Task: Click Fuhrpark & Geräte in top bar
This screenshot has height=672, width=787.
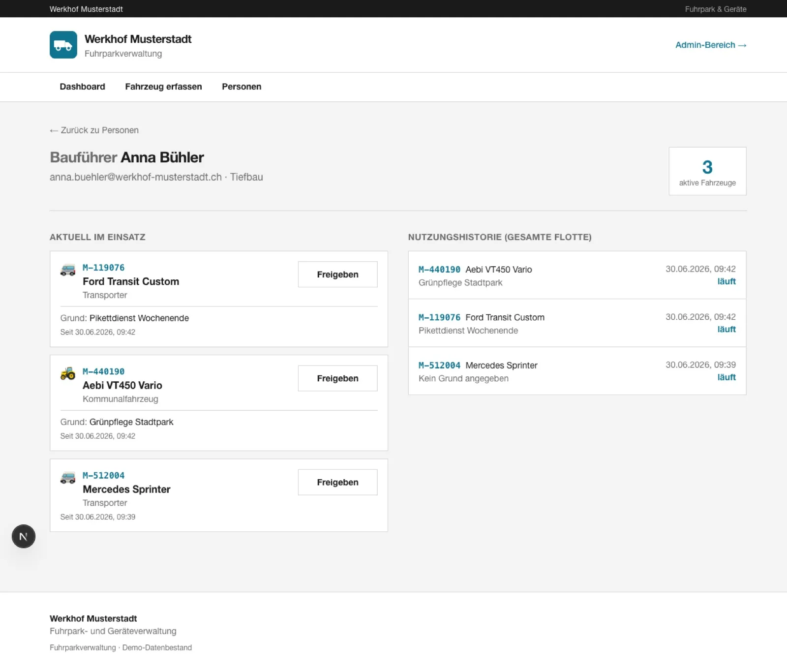Action: (716, 9)
